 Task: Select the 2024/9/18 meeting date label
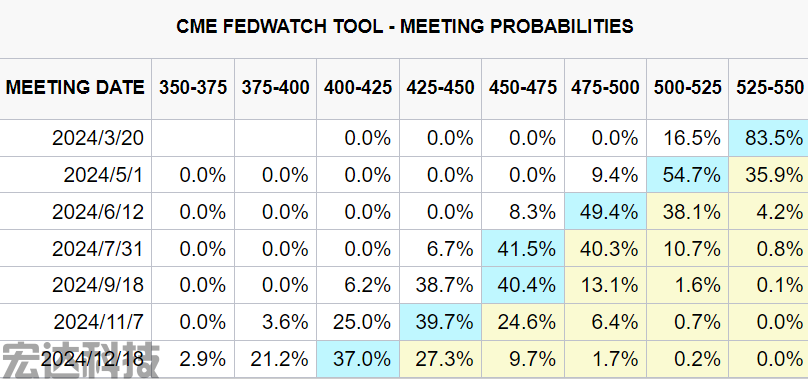click(x=98, y=285)
